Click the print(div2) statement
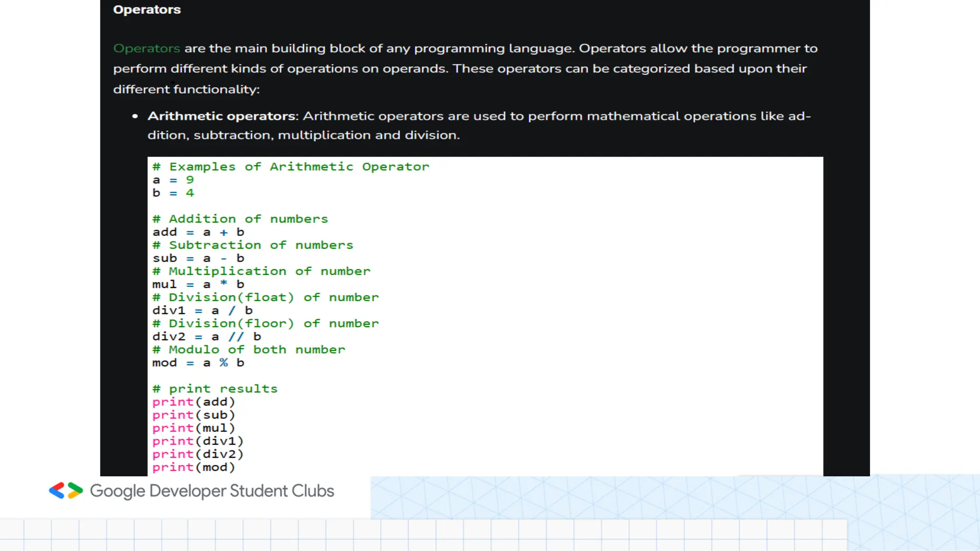The image size is (980, 551). click(198, 454)
